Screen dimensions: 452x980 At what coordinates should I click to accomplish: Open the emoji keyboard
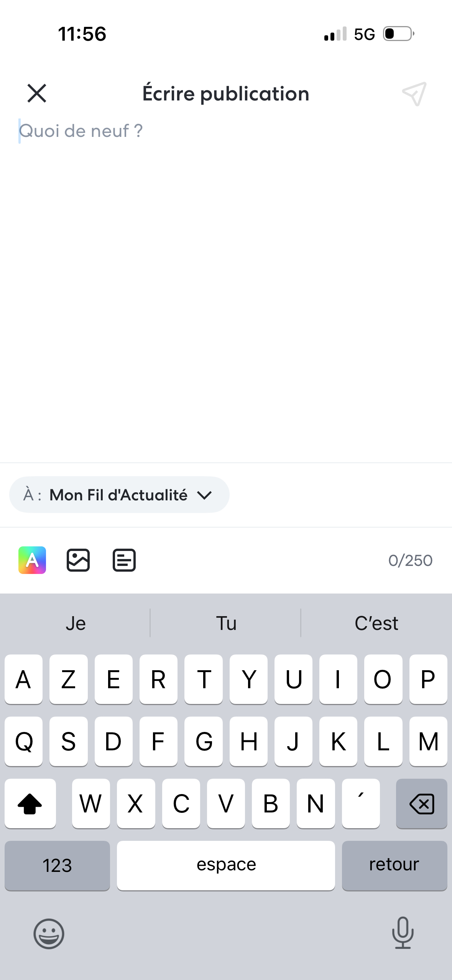pyautogui.click(x=49, y=934)
